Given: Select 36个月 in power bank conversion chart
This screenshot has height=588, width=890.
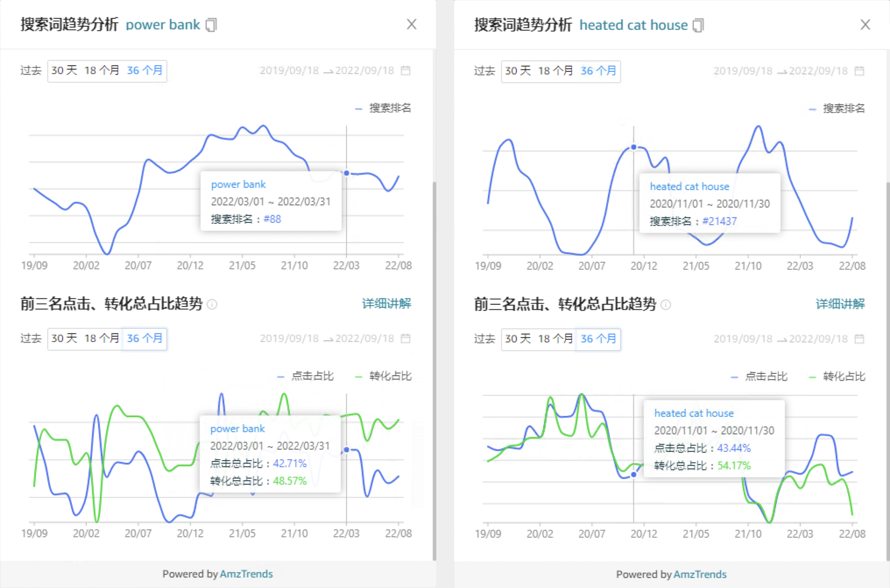Looking at the screenshot, I should pos(145,338).
